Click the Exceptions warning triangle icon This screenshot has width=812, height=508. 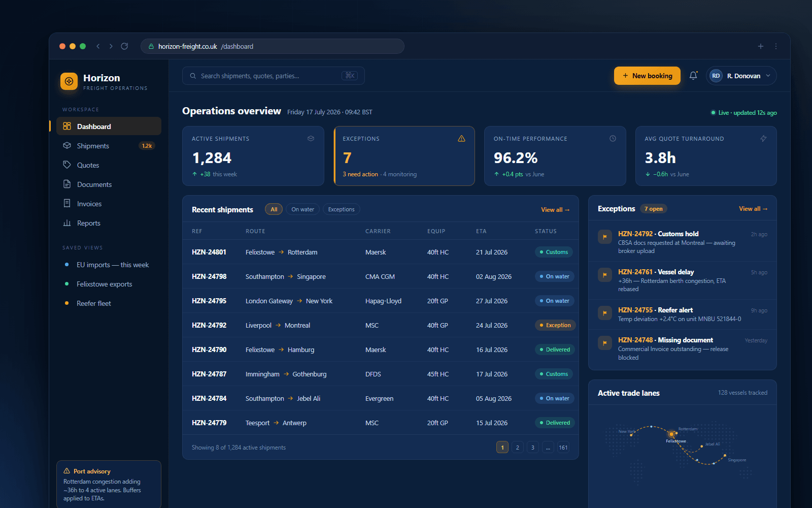[461, 138]
